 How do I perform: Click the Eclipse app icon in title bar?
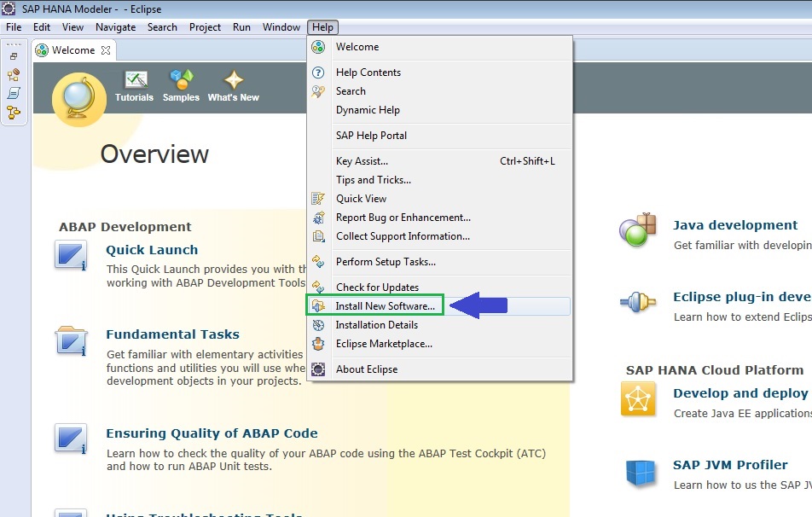click(x=9, y=9)
